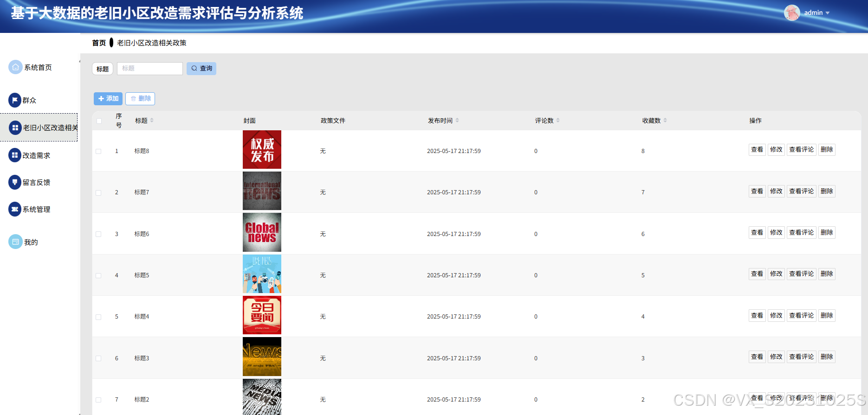This screenshot has width=868, height=415.
Task: Click the 系统首页 home icon in sidebar
Action: tap(15, 67)
